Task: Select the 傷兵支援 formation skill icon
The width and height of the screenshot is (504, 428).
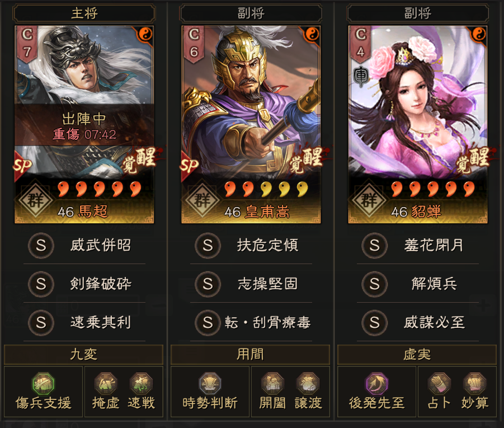Action: pyautogui.click(x=44, y=383)
